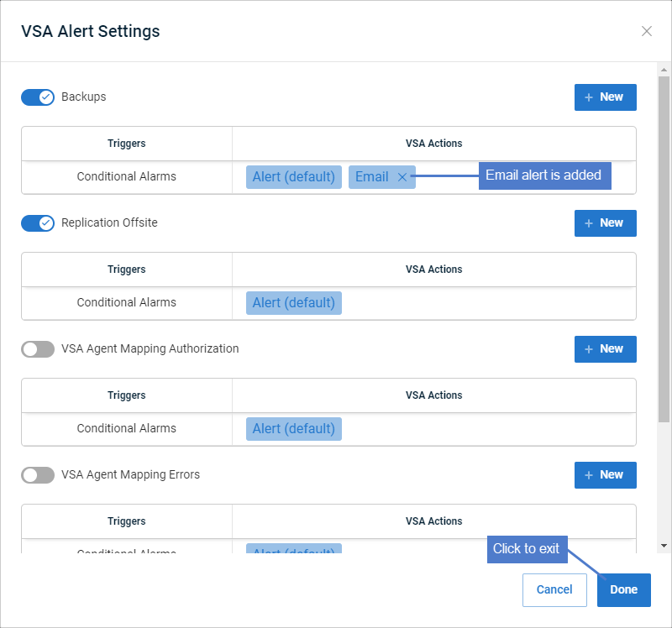Select Alert (default) tag under Replication Offsite
The height and width of the screenshot is (628, 672).
[293, 303]
